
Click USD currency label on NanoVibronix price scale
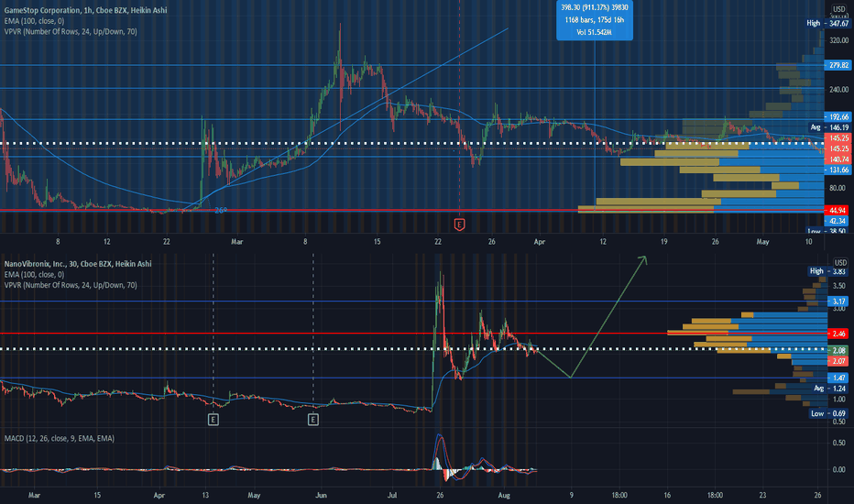[x=841, y=263]
